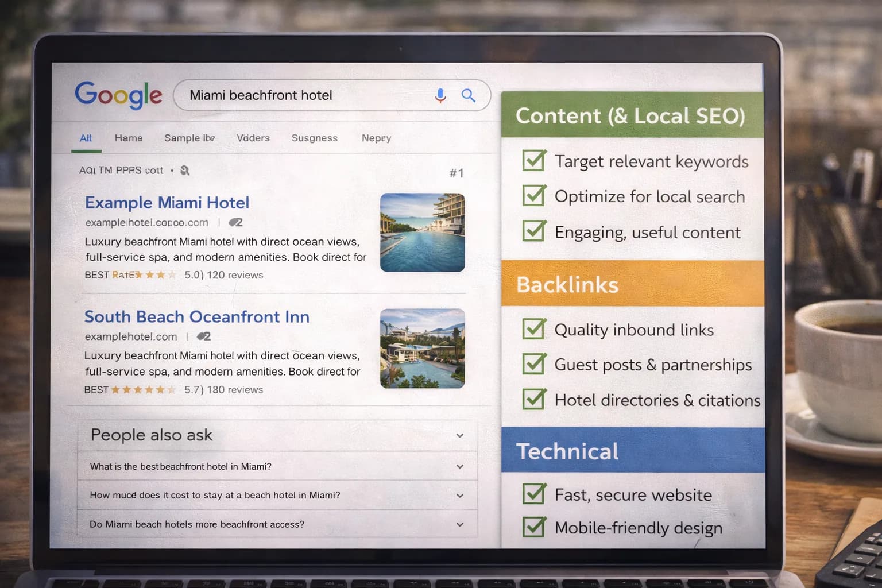Open the 'South Beach Oceanfront Inn' result link
The image size is (882, 588).
click(197, 317)
